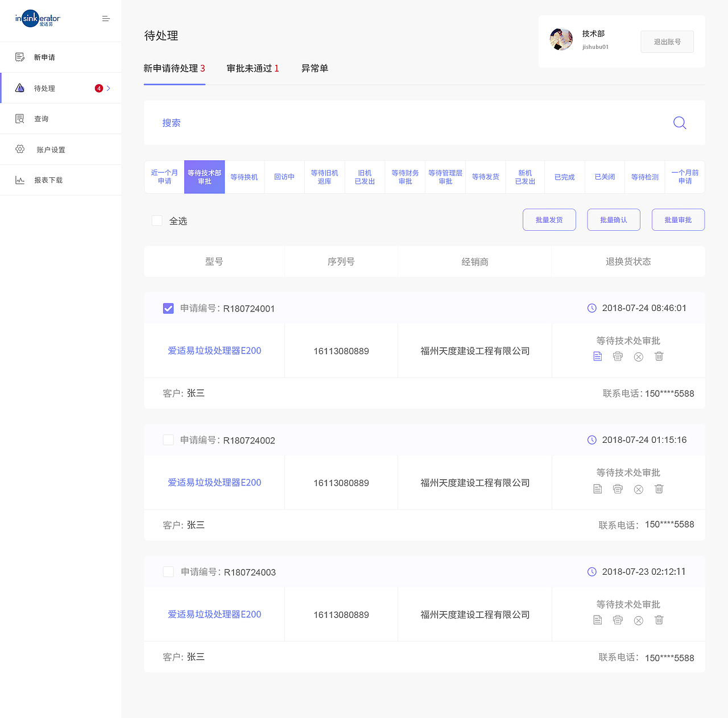The width and height of the screenshot is (728, 718).
Task: Select the 等待发货 filter option
Action: tap(485, 177)
